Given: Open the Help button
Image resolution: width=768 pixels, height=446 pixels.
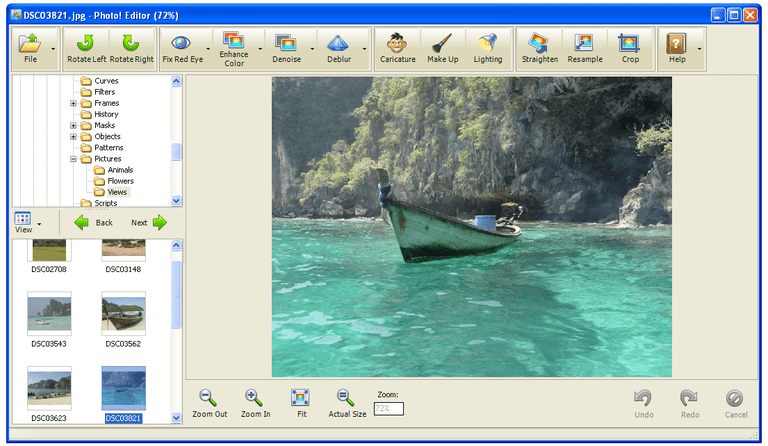Looking at the screenshot, I should [x=677, y=49].
